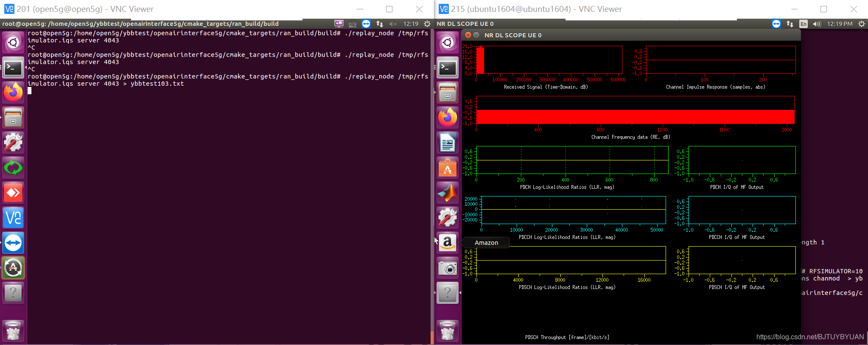
Task: Open LibreOffice Writer in the 215 window launcher
Action: (x=448, y=143)
